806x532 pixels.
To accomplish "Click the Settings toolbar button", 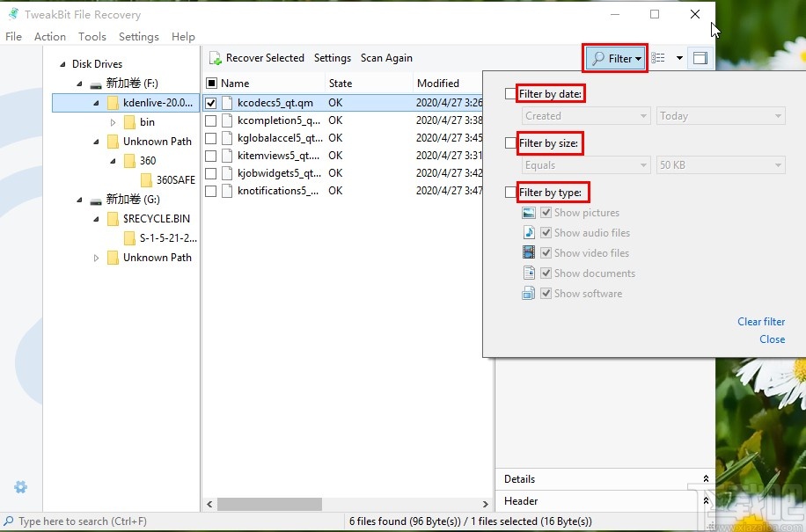I will (x=333, y=58).
